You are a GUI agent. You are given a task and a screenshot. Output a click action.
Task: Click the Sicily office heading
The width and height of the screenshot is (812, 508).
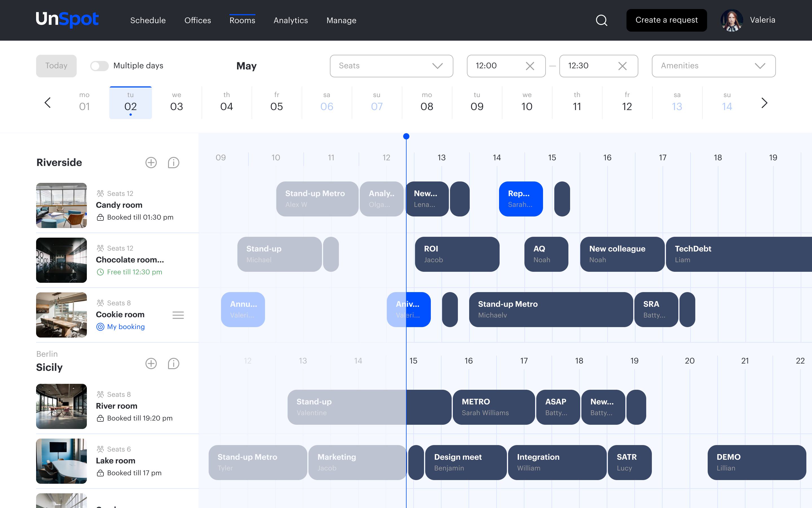tap(49, 367)
